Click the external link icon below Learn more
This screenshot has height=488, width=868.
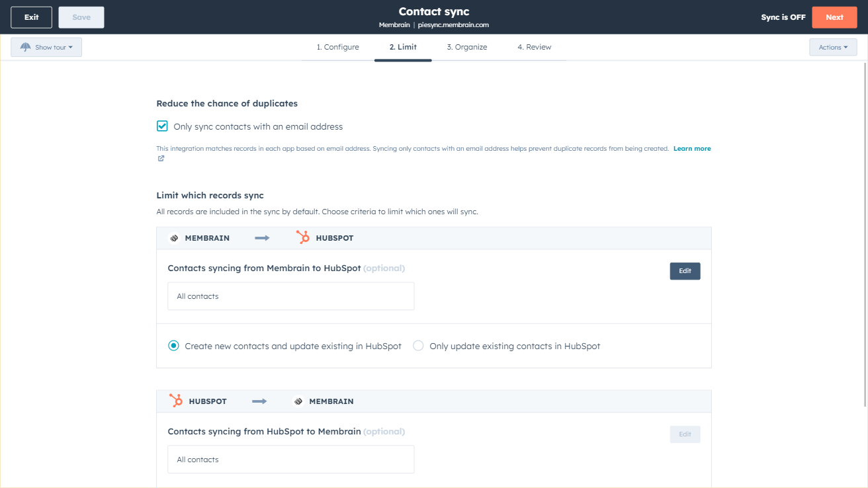(x=161, y=159)
